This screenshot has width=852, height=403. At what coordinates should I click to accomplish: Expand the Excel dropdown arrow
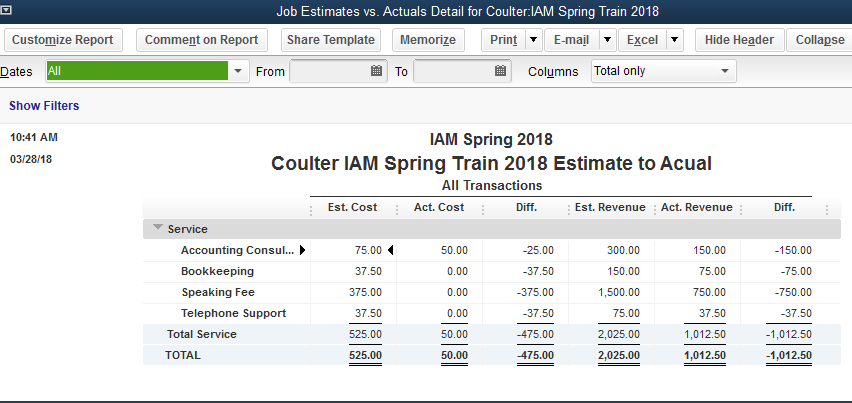674,40
